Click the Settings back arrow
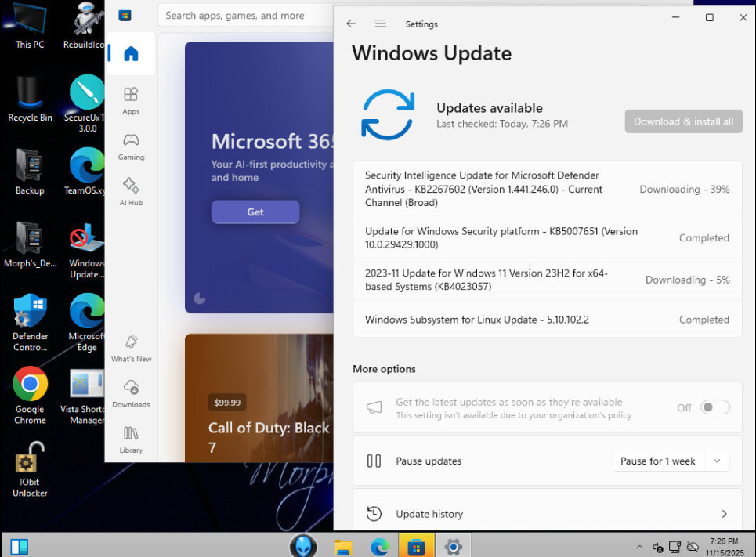Image resolution: width=756 pixels, height=557 pixels. pyautogui.click(x=351, y=24)
